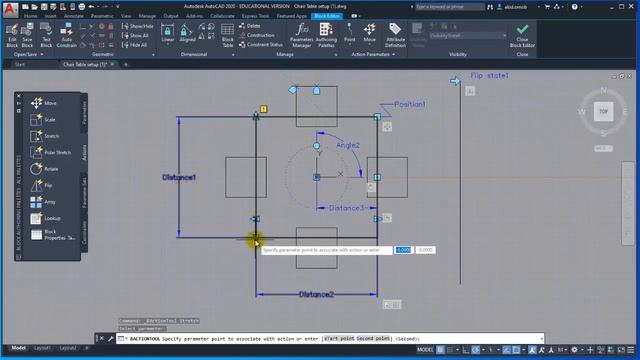Click the Plot printer icon in quick access
The image size is (640, 360).
click(x=82, y=7)
